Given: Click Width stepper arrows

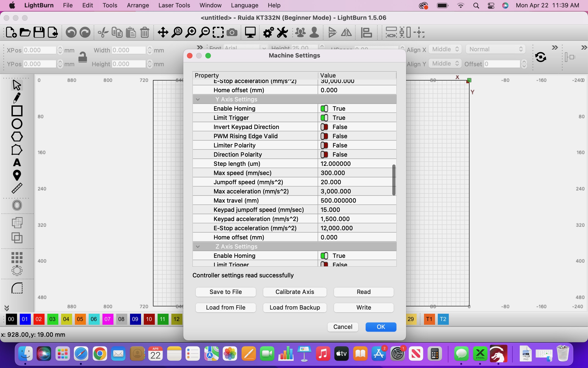Looking at the screenshot, I should pos(150,50).
